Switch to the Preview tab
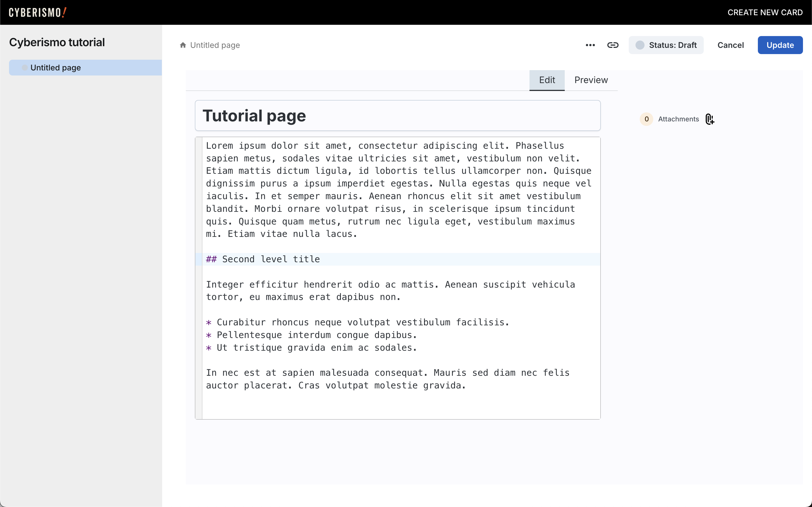The width and height of the screenshot is (812, 507). point(591,80)
